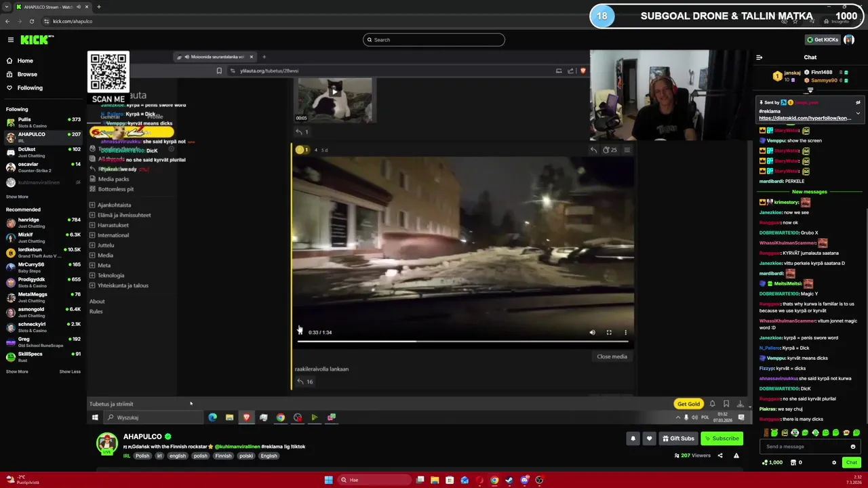The width and height of the screenshot is (868, 488).
Task: Open the pinned distrokid link
Action: 805,119
